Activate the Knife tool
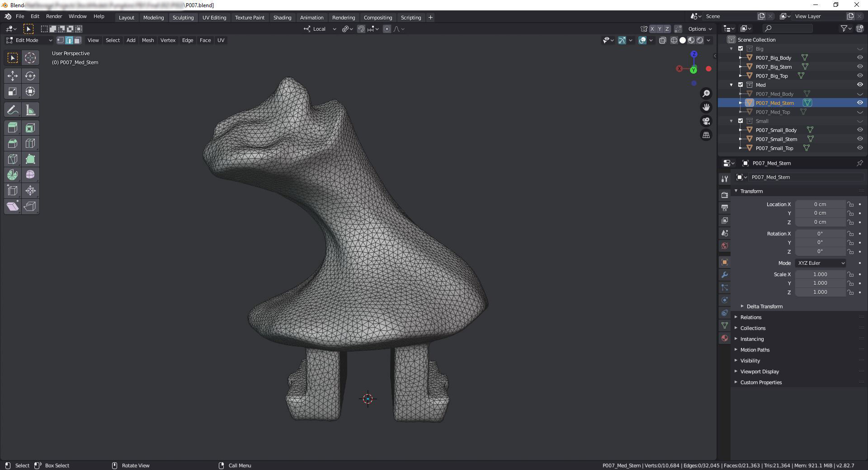This screenshot has width=868, height=470. [13, 160]
